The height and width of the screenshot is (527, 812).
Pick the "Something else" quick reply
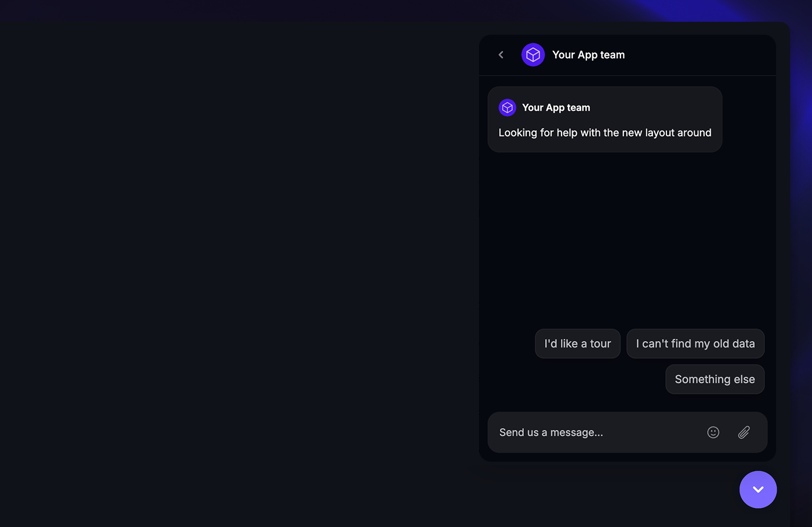(715, 379)
